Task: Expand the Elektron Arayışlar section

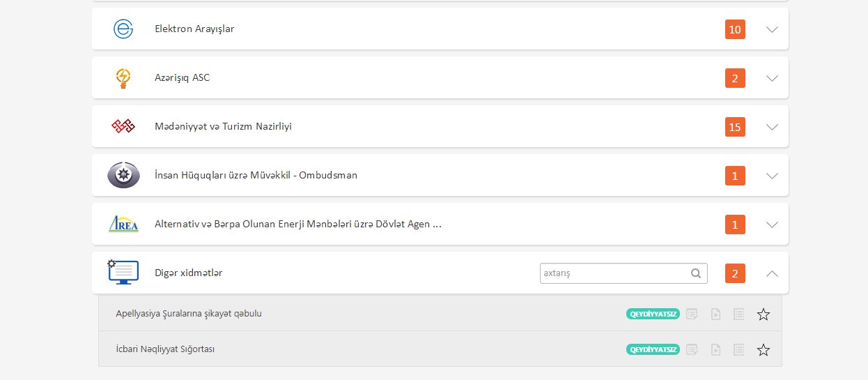Action: (x=772, y=29)
